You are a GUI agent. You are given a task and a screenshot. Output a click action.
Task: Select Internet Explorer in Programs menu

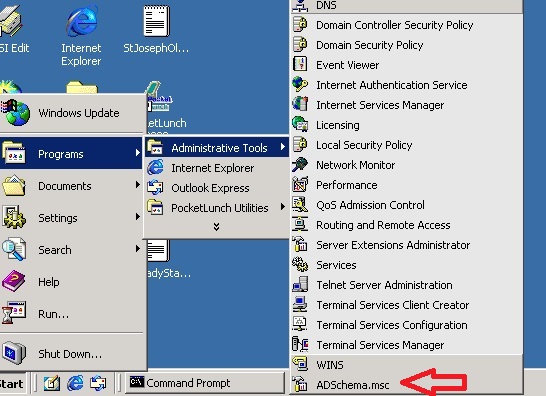pos(217,168)
